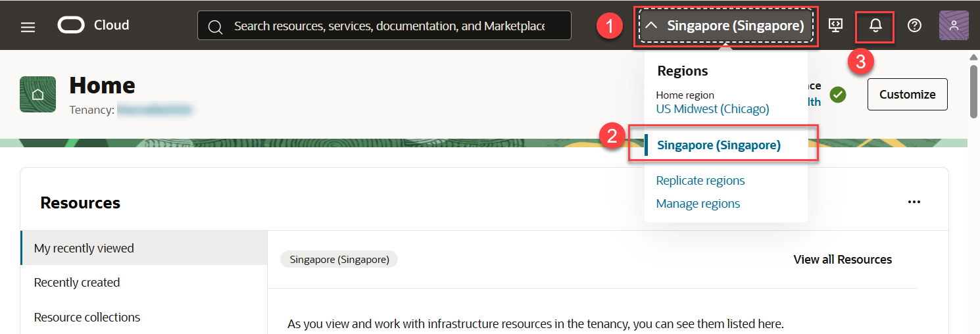Click View all Resources
The image size is (980, 334).
(843, 260)
